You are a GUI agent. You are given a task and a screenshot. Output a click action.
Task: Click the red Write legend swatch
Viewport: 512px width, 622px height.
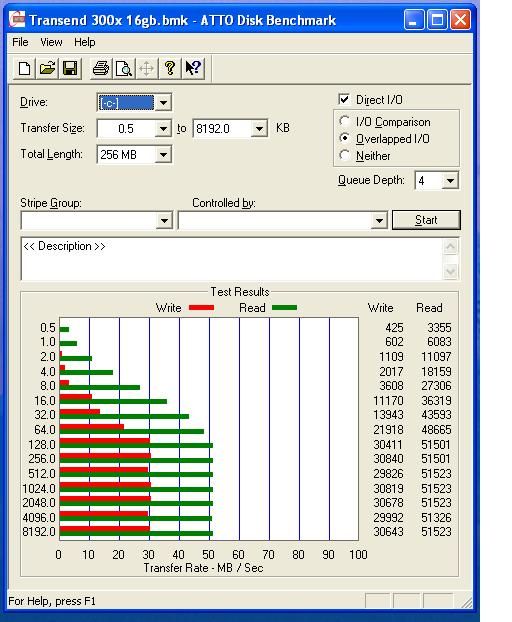click(x=201, y=307)
